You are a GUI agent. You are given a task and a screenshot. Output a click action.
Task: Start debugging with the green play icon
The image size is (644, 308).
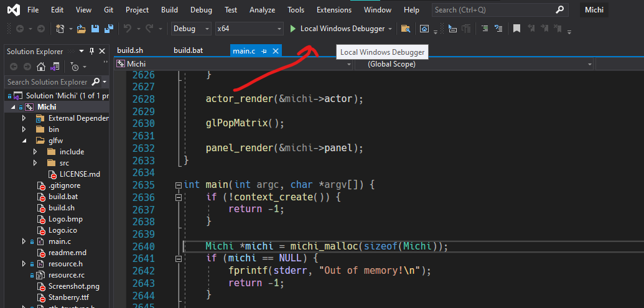coord(293,29)
